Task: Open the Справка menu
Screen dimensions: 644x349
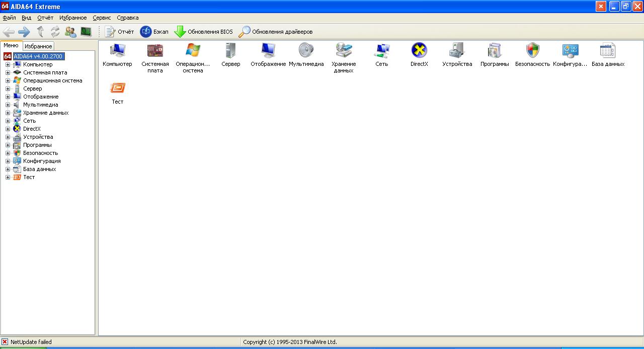Action: click(128, 18)
